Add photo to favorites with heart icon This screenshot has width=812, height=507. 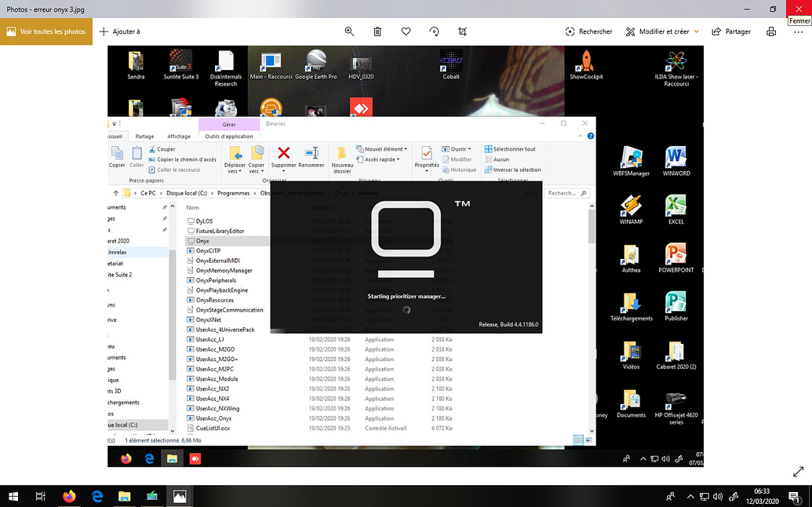(406, 31)
